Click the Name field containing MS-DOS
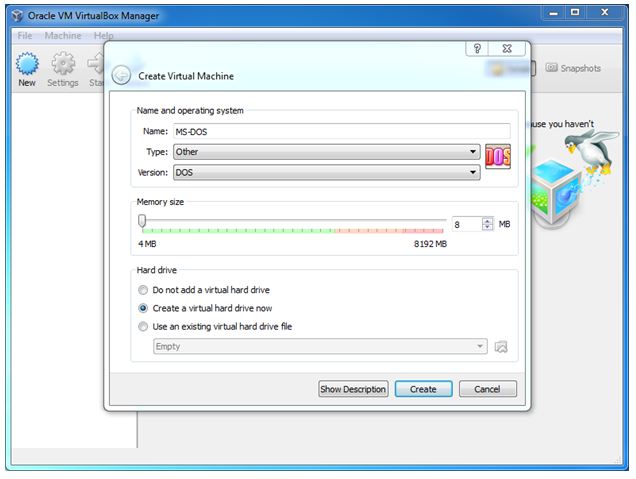The image size is (636, 479). [340, 131]
